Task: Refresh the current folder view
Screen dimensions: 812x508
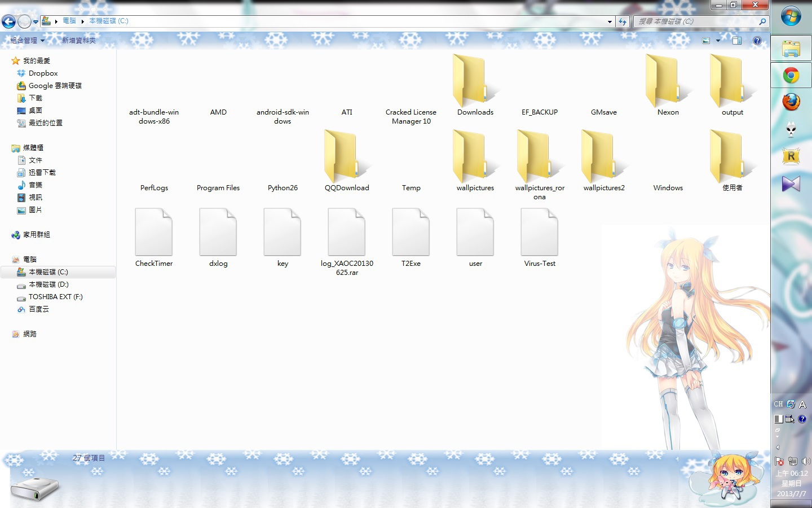Action: tap(623, 21)
